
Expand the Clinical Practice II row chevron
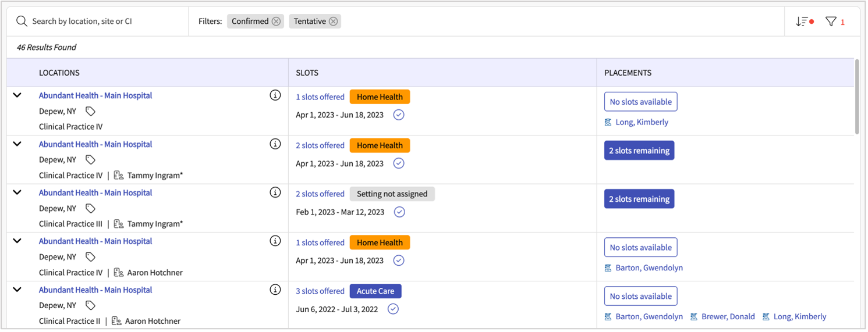[x=17, y=290]
